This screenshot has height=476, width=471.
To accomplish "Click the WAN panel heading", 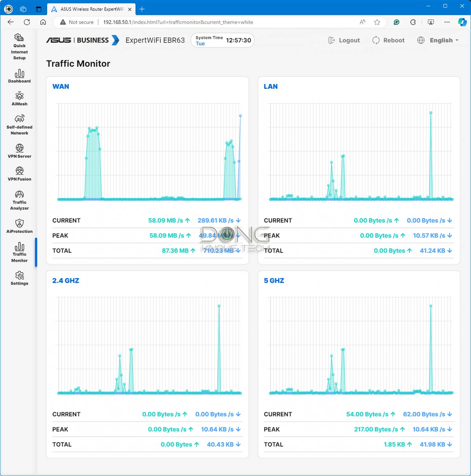I will (61, 86).
